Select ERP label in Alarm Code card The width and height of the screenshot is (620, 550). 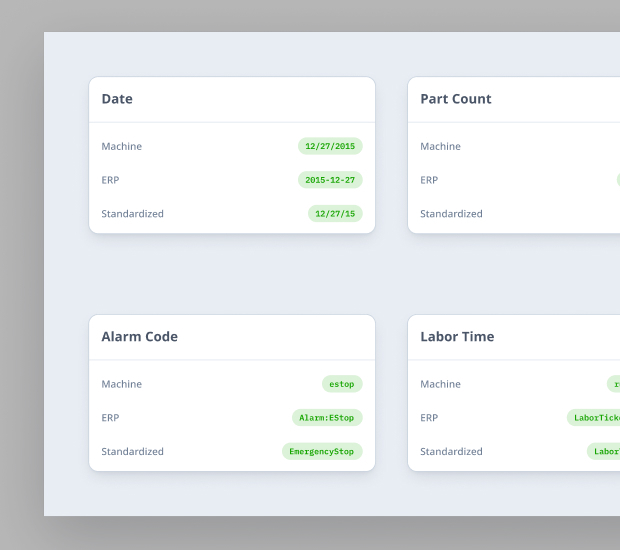click(x=110, y=418)
